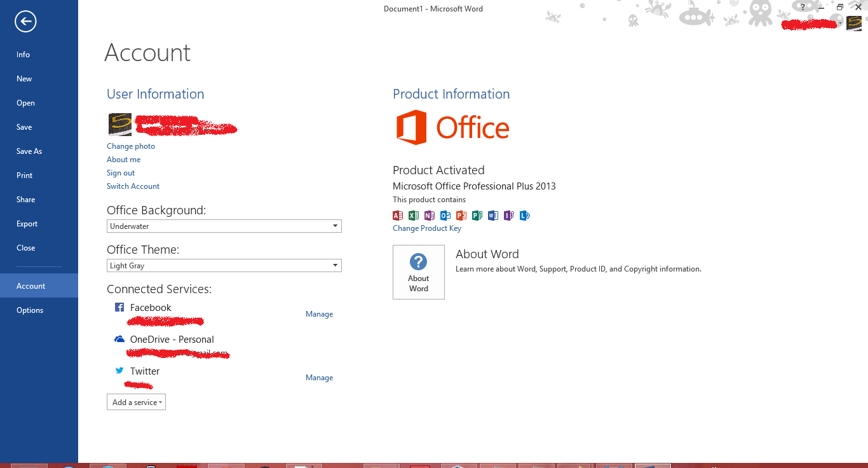This screenshot has height=468, width=868.
Task: Click the 'Twitter' service name text
Action: click(145, 371)
